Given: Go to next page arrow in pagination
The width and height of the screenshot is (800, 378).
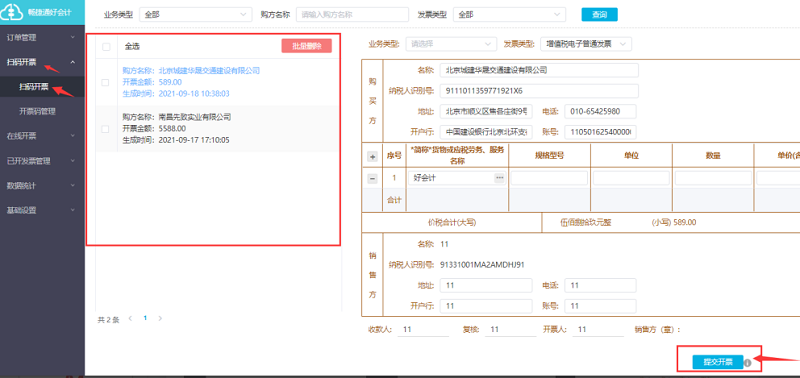Looking at the screenshot, I should click(160, 318).
